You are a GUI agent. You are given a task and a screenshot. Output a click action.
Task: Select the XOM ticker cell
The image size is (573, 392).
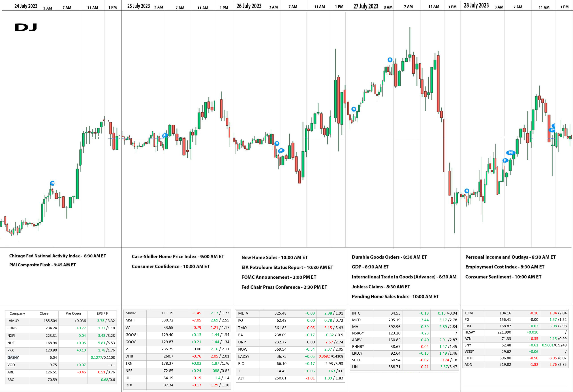click(x=474, y=313)
